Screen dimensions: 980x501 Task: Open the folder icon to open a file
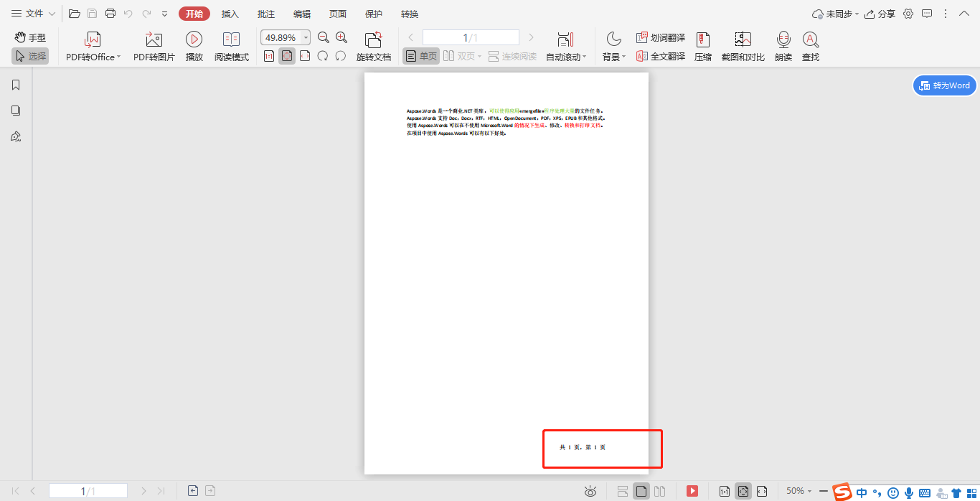click(x=74, y=14)
